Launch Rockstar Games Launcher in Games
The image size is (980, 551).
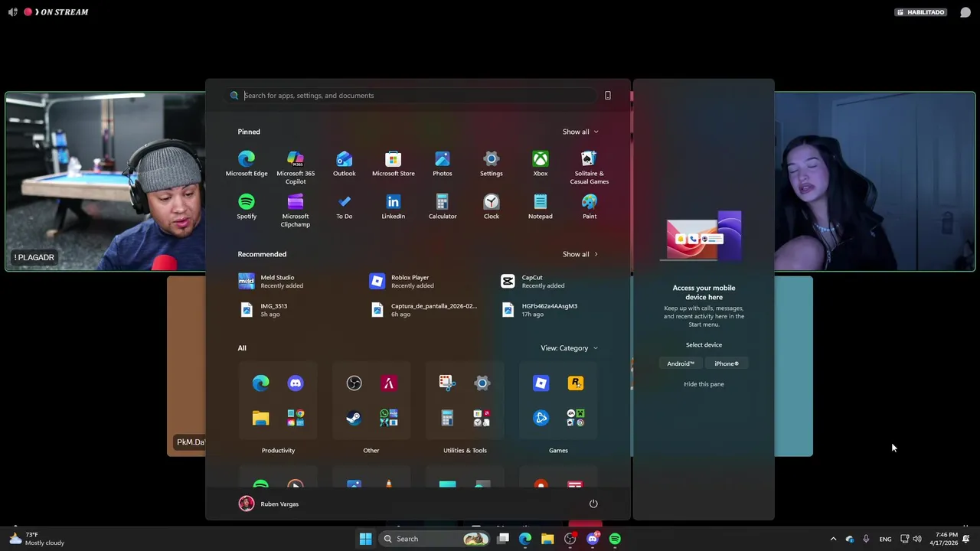point(576,383)
